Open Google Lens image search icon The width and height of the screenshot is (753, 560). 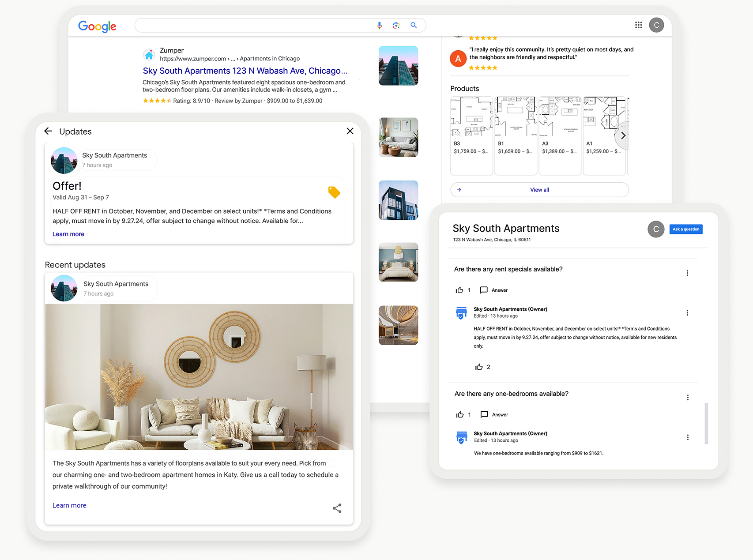pyautogui.click(x=396, y=25)
